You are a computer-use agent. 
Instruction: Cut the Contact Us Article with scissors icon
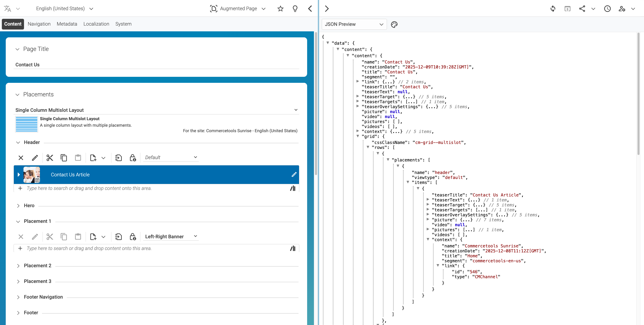pos(50,158)
